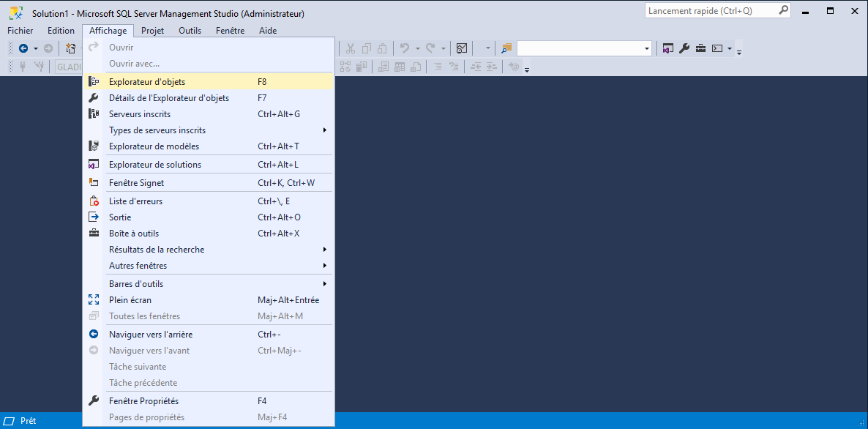
Task: Click the Explorateur de modèles menu icon
Action: click(x=94, y=146)
